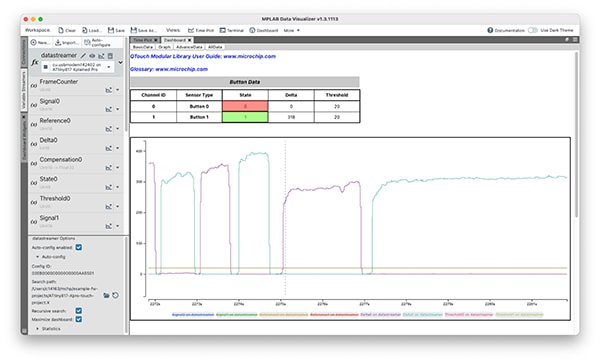
Task: Open Compensation0 options dropdown arrow
Action: click(x=117, y=168)
